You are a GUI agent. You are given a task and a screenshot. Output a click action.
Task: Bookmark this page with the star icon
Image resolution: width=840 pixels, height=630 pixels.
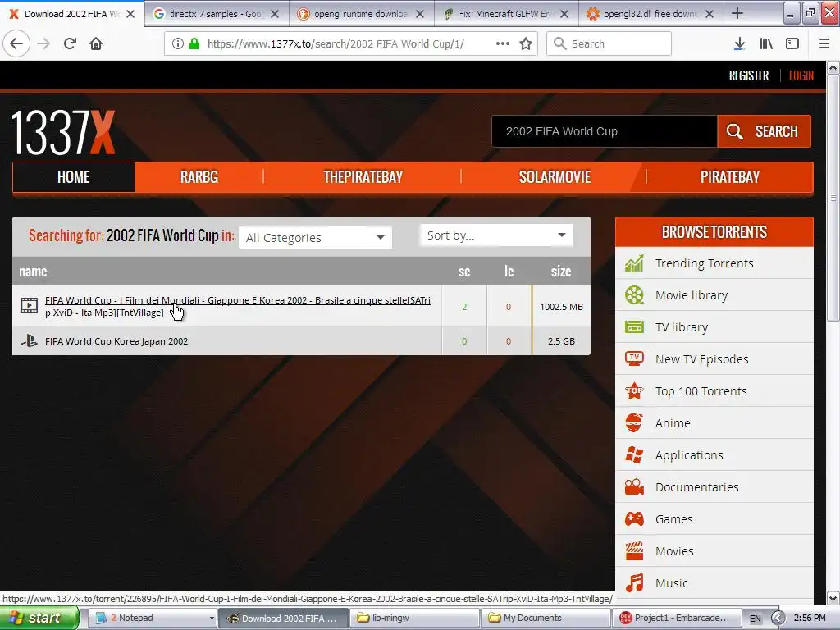[526, 43]
